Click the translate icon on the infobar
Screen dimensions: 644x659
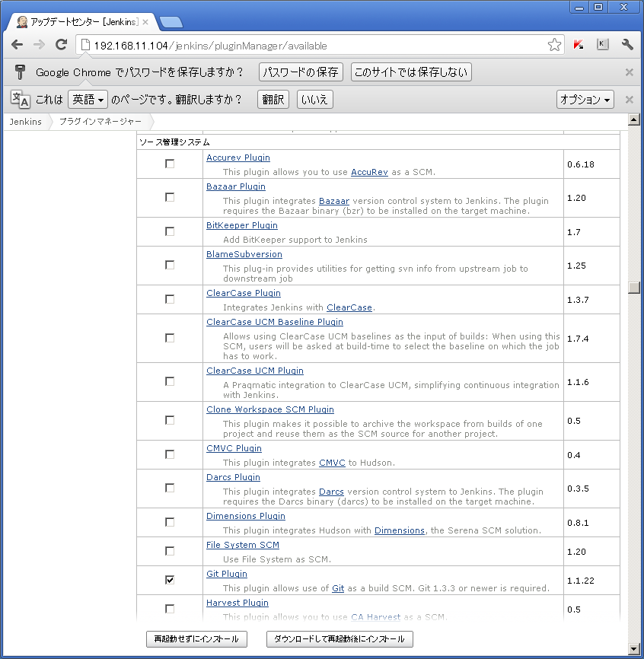point(20,100)
